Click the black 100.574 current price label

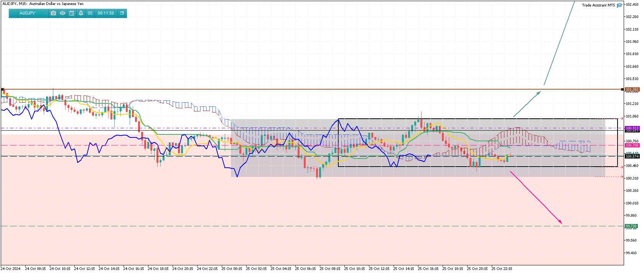click(632, 156)
